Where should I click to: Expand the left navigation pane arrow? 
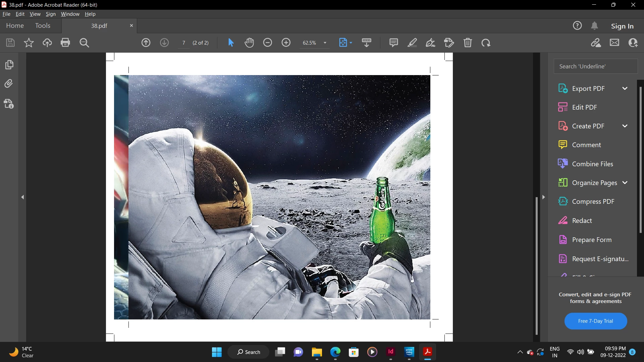point(22,197)
